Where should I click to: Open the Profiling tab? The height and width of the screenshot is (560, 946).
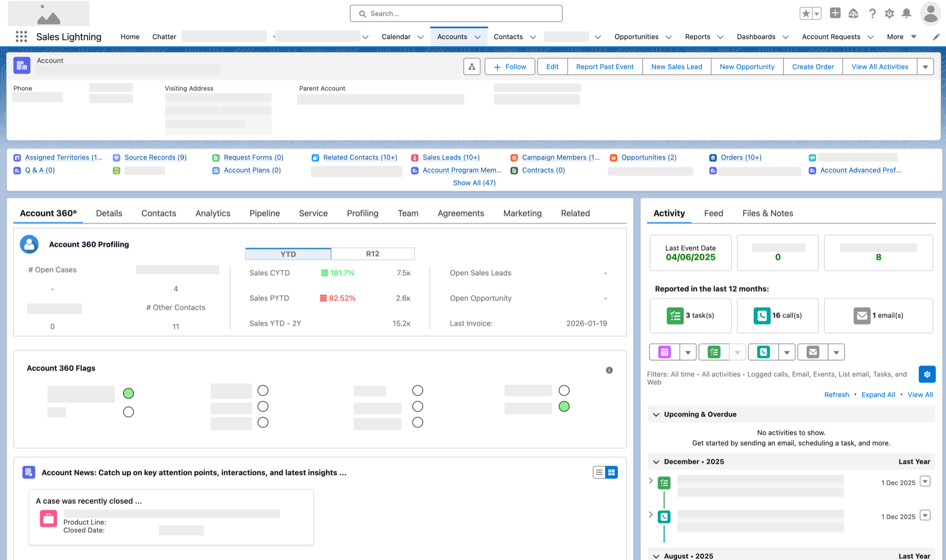tap(362, 213)
